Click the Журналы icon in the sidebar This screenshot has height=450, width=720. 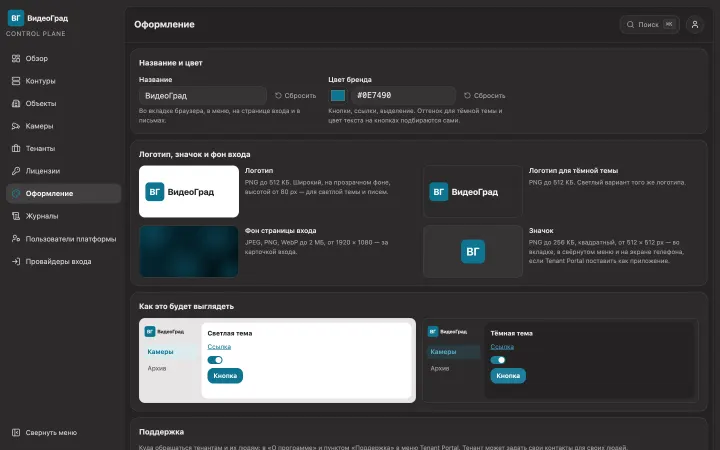tap(16, 216)
